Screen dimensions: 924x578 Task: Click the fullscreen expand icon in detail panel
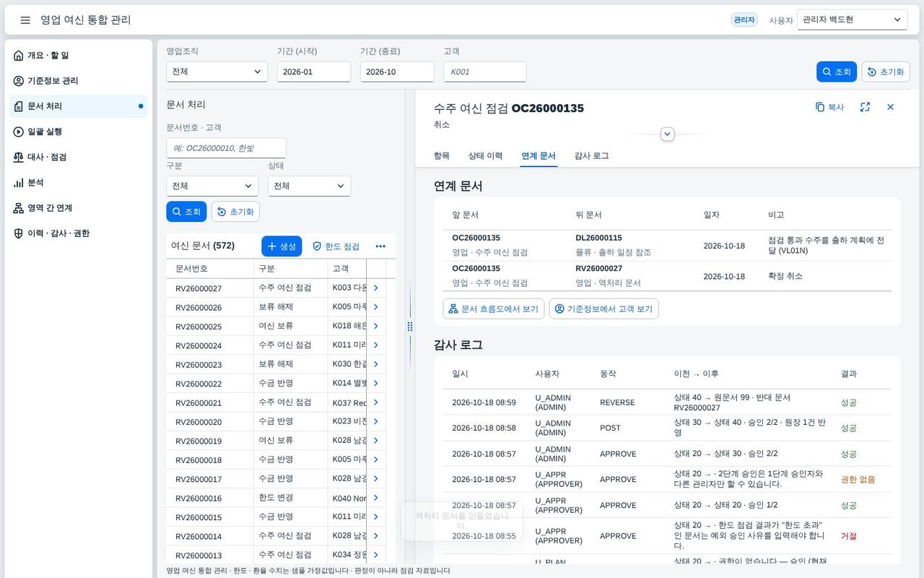(x=865, y=107)
